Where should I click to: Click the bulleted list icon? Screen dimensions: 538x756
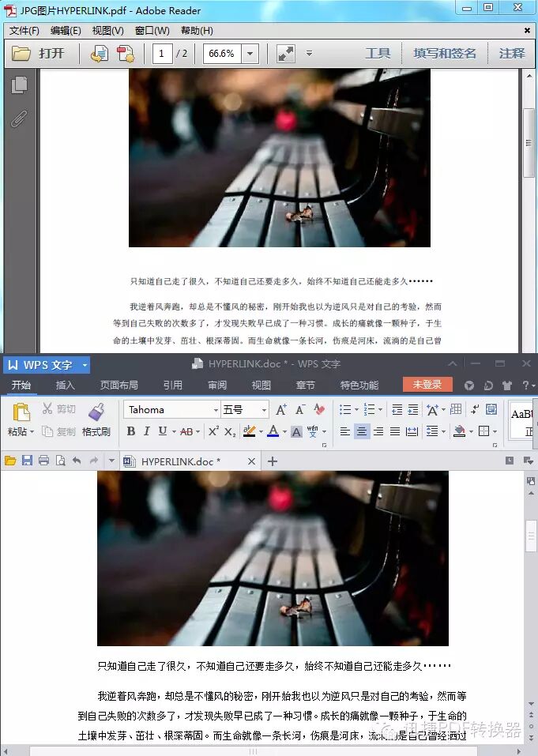point(345,410)
